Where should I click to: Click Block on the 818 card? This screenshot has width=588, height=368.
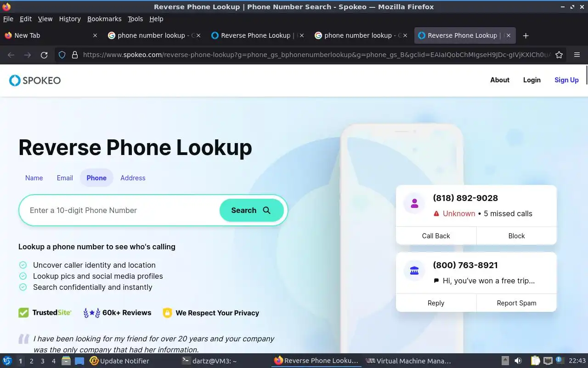[516, 236]
